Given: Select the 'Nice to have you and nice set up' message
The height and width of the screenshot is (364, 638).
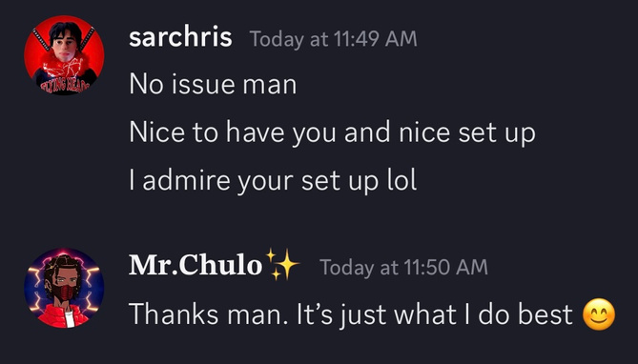Looking at the screenshot, I should click(x=332, y=133).
